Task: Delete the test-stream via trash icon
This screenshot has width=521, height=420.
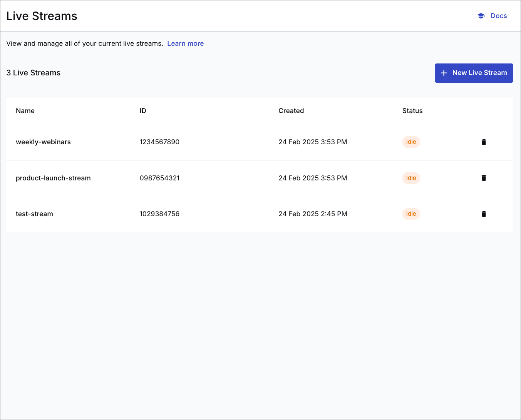Action: 484,214
